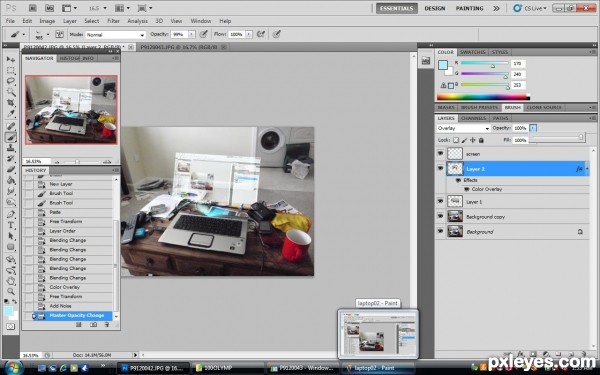Open the Filter menu
The height and width of the screenshot is (375, 600).
click(113, 21)
